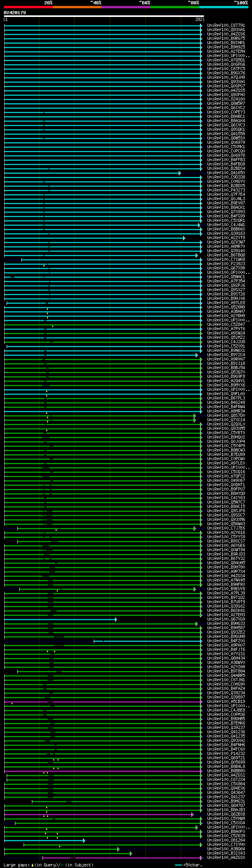Click label UniRef100_B3IX43
Image resolution: width=252 pixels, height=868 pixels.
[x=226, y=853]
